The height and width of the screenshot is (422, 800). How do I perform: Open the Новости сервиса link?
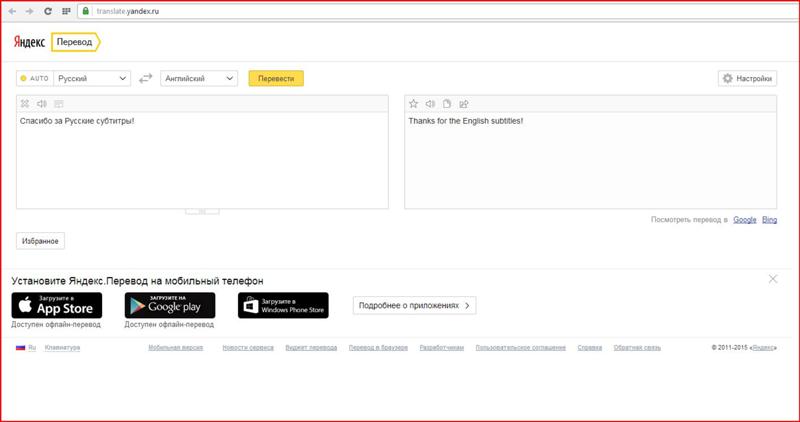(x=248, y=347)
